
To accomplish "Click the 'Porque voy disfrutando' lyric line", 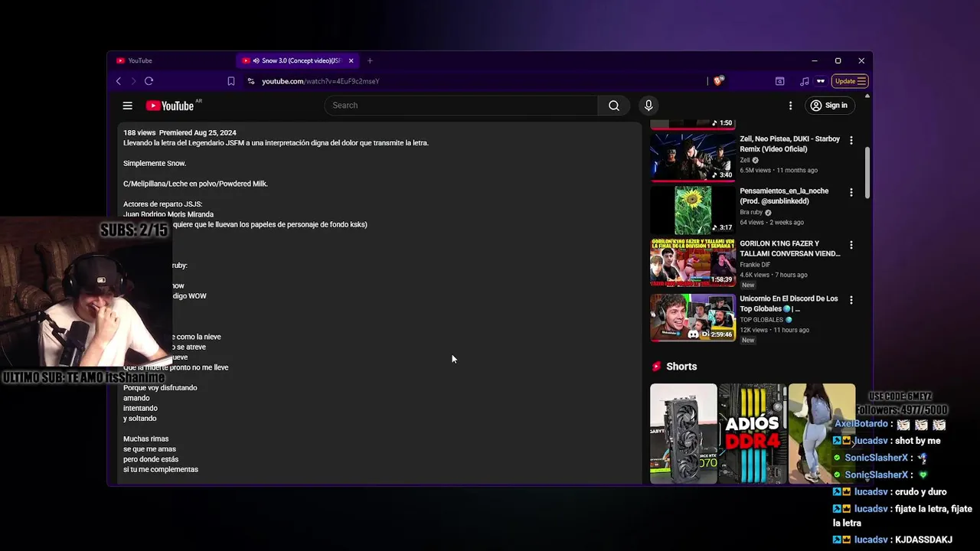I will click(x=160, y=388).
